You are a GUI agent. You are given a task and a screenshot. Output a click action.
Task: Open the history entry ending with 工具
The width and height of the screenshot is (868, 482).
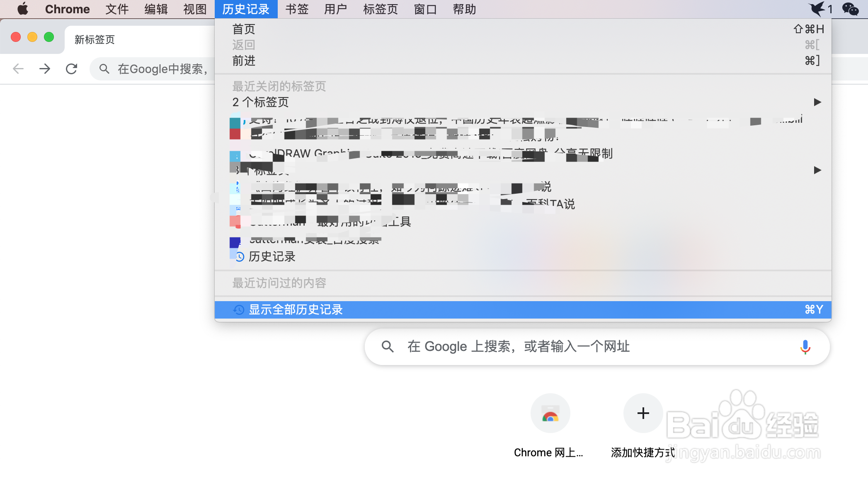[523, 222]
